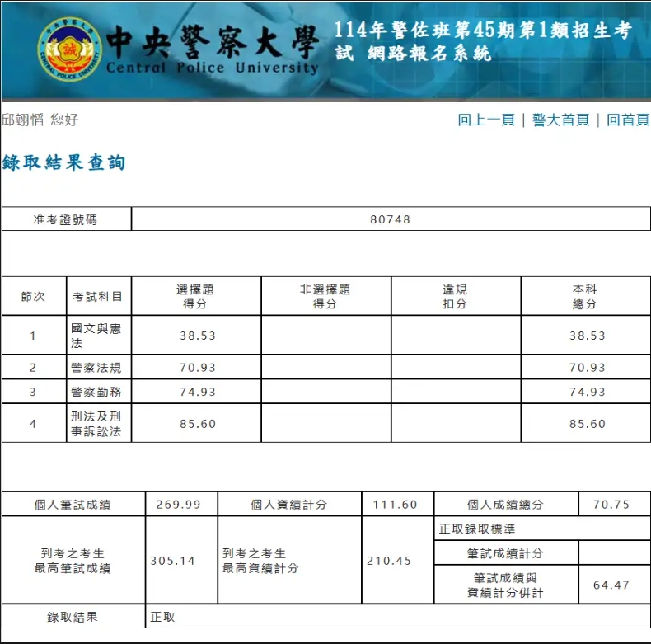
Task: Click the Central Police University English subtitle
Action: 212,68
